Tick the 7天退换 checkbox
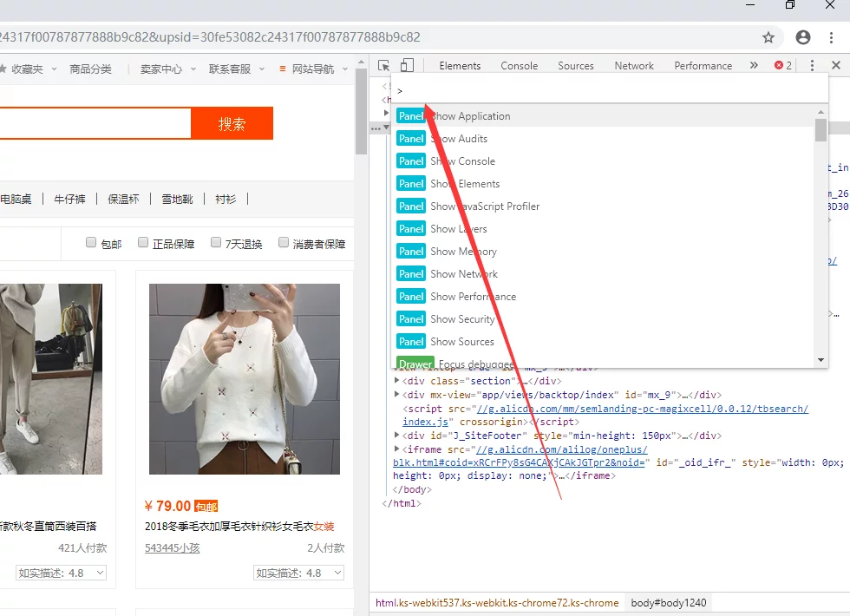The height and width of the screenshot is (616, 850). [216, 242]
